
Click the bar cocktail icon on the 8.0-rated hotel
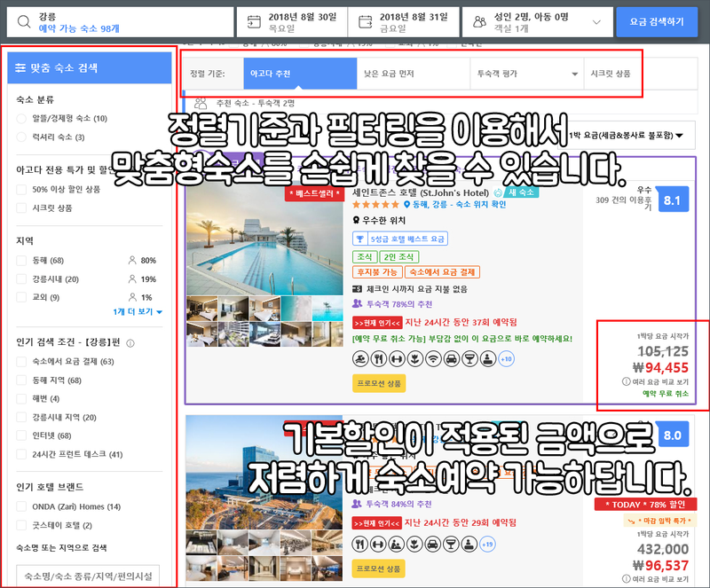point(451,544)
